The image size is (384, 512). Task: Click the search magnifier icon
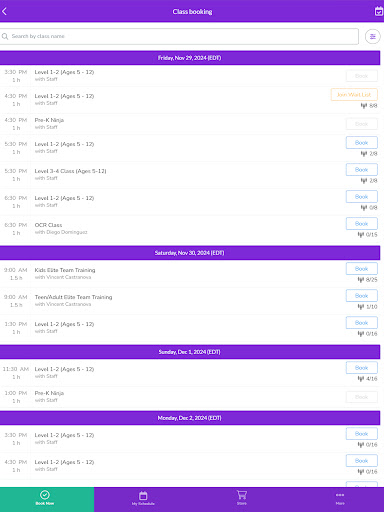tap(5, 36)
